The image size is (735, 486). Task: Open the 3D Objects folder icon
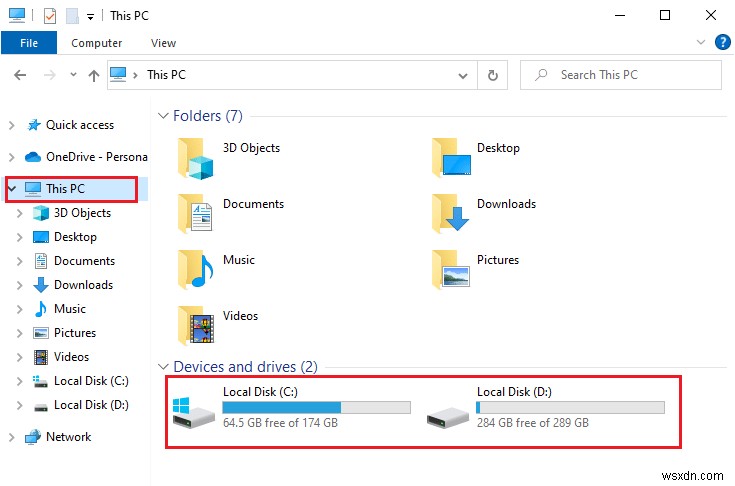[196, 156]
